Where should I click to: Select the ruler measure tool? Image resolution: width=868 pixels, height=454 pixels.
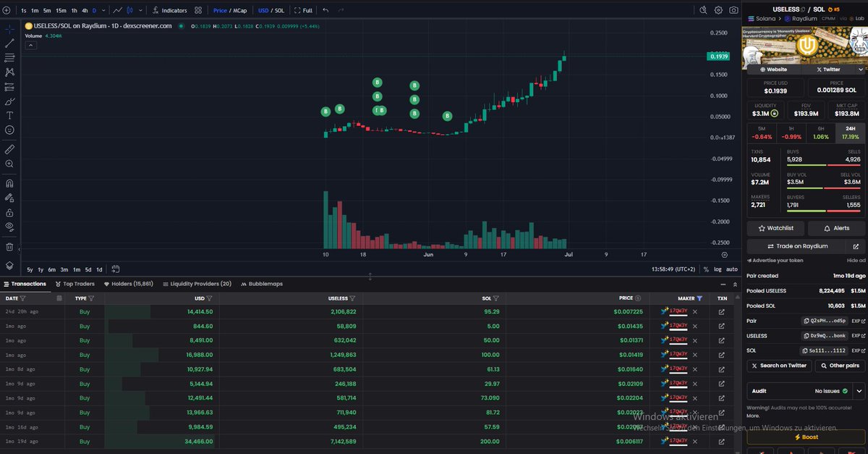(x=9, y=149)
